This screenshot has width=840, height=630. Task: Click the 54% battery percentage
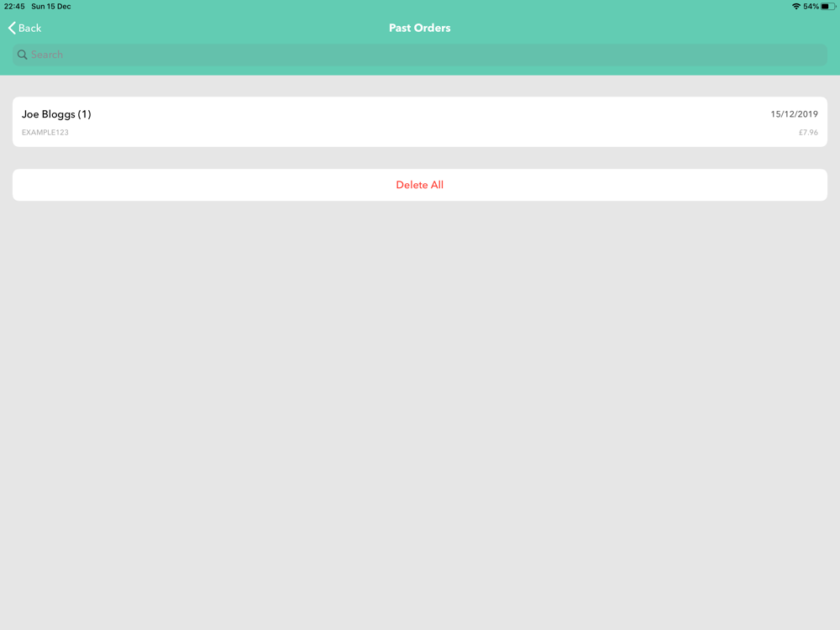811,7
